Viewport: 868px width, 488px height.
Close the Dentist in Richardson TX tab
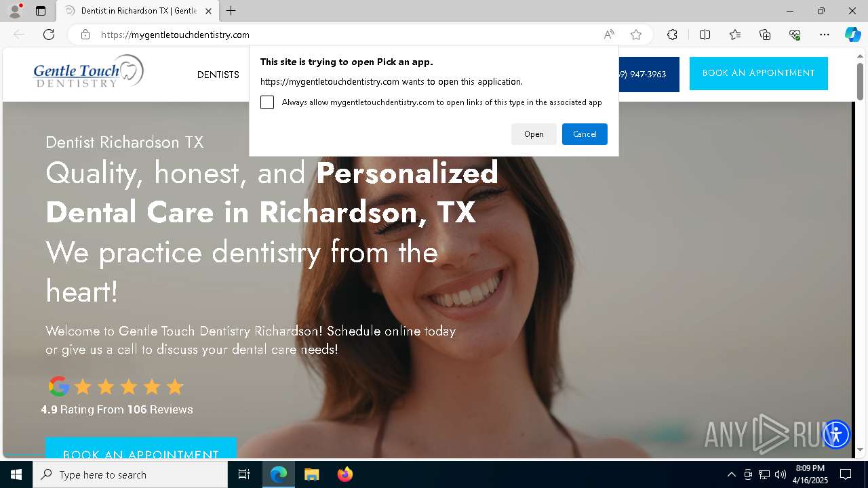[x=208, y=11]
